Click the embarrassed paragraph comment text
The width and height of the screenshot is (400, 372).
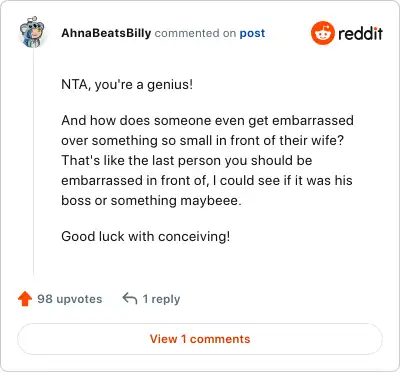point(207,160)
